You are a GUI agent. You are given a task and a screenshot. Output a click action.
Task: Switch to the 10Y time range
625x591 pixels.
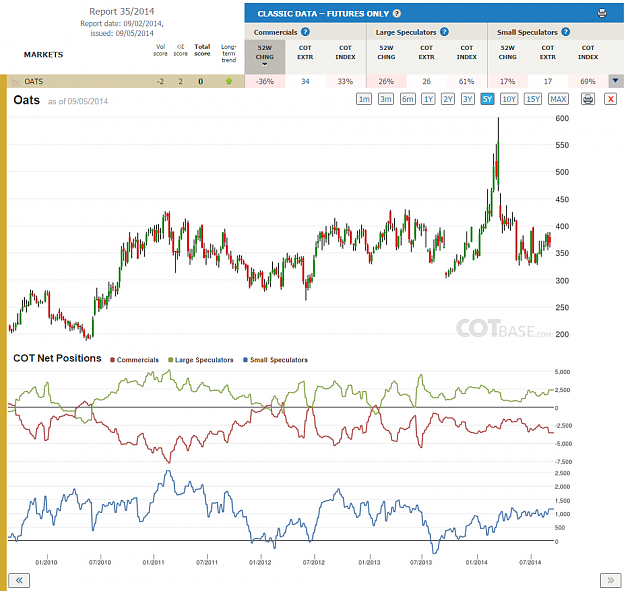click(x=509, y=99)
